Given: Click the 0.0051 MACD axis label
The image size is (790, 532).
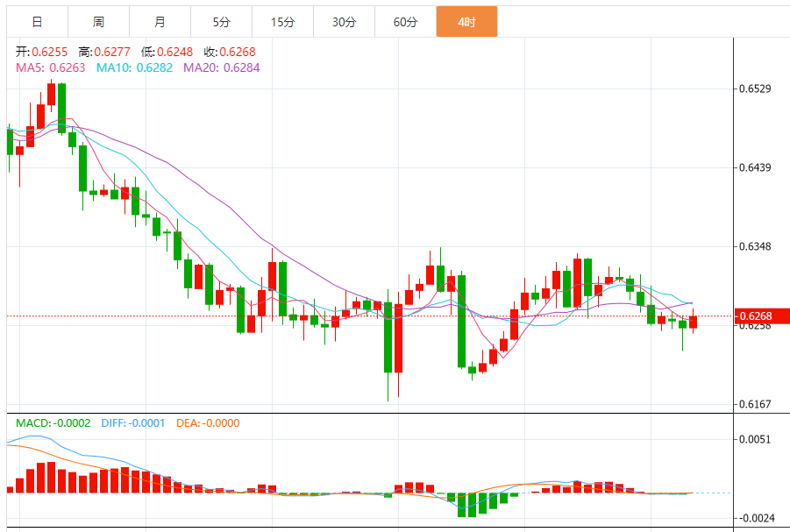Looking at the screenshot, I should point(755,439).
